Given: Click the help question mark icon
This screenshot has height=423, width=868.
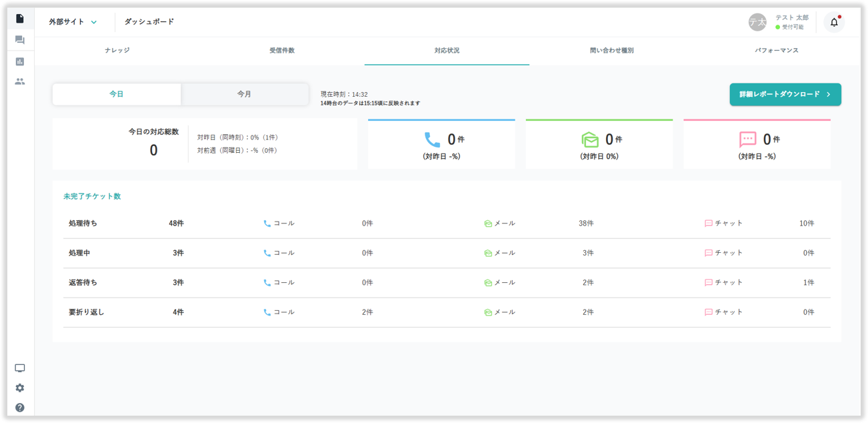Looking at the screenshot, I should (19, 408).
